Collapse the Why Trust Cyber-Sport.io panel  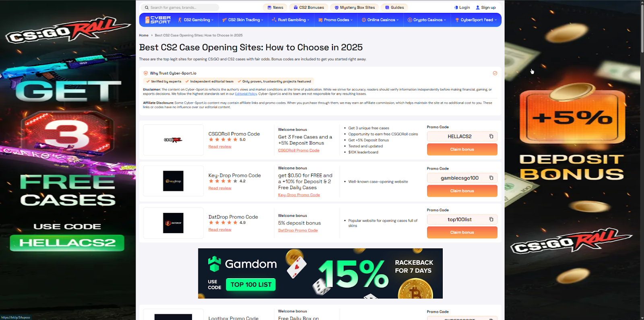point(495,73)
